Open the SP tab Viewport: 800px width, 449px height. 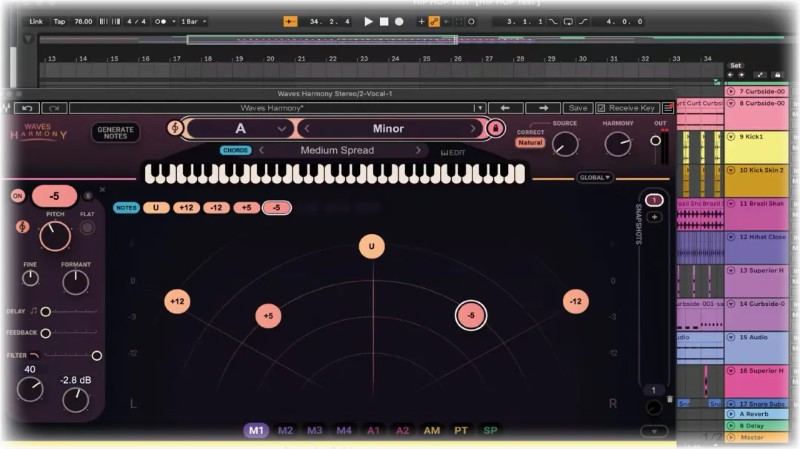pyautogui.click(x=490, y=431)
